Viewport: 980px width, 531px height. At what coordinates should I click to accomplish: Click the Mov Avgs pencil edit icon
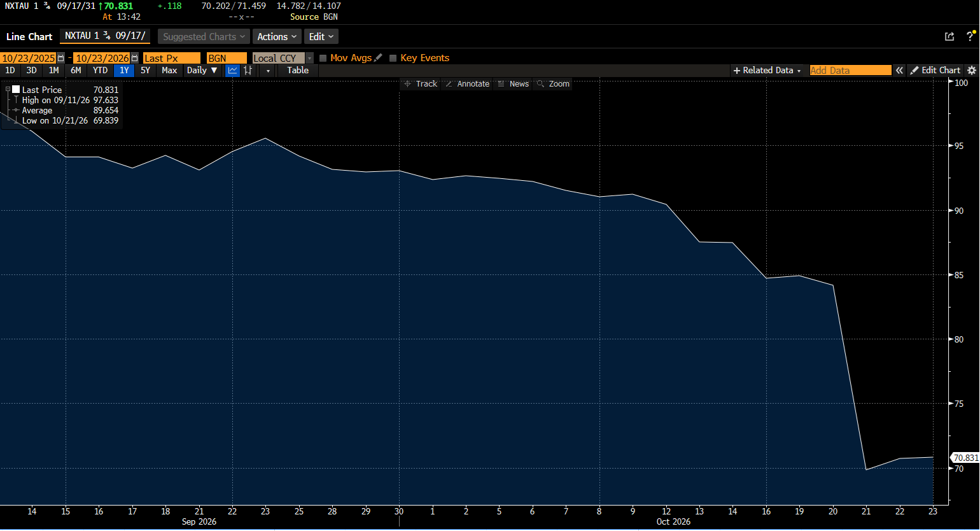378,58
